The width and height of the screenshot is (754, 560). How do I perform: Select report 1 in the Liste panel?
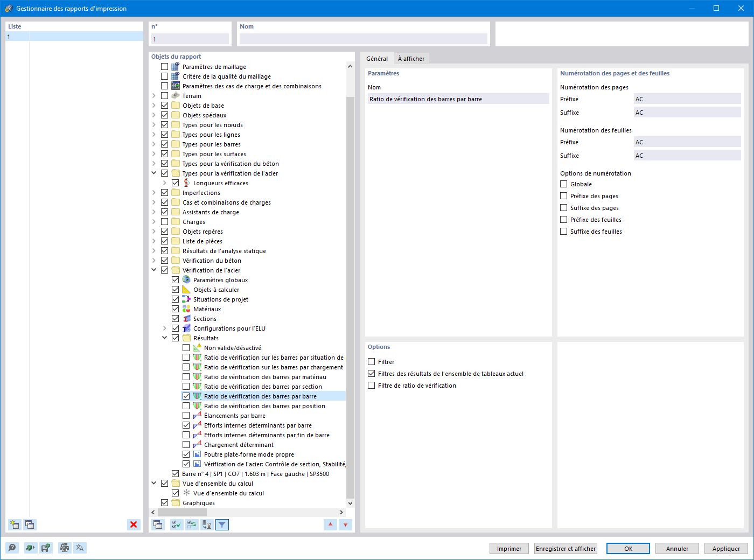coord(74,37)
